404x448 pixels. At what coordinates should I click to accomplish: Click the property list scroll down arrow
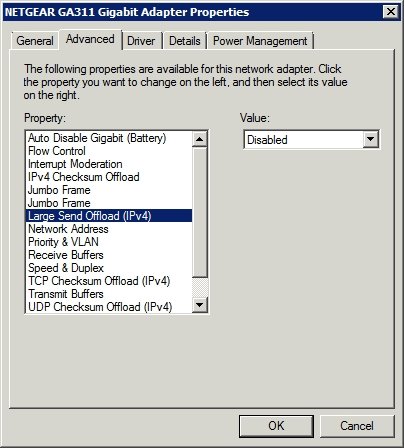(x=200, y=305)
